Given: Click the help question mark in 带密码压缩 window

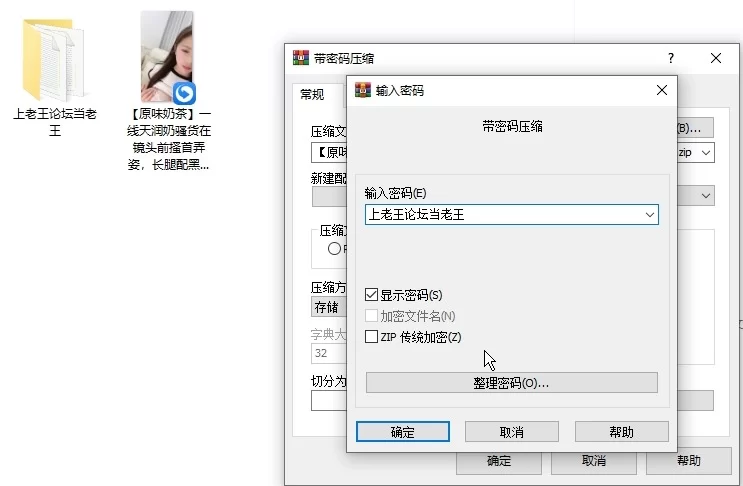Looking at the screenshot, I should pos(671,58).
